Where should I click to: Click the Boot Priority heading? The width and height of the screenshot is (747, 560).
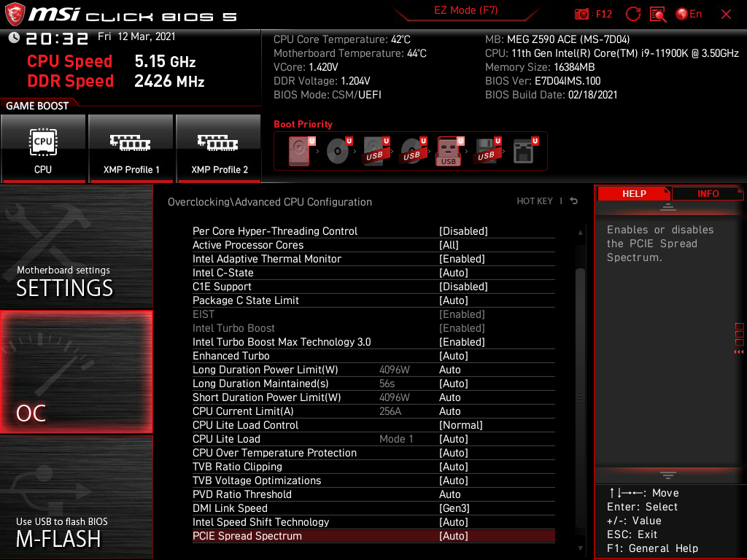(x=303, y=124)
